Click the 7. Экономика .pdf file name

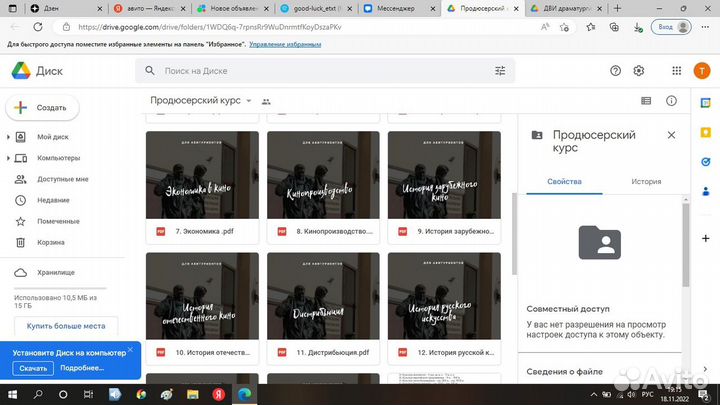tap(204, 231)
